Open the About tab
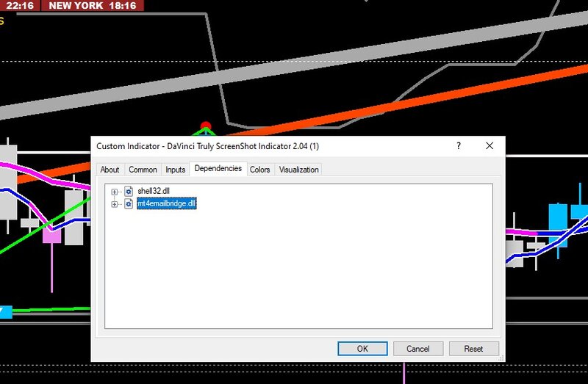Image resolution: width=588 pixels, height=384 pixels. click(x=110, y=170)
